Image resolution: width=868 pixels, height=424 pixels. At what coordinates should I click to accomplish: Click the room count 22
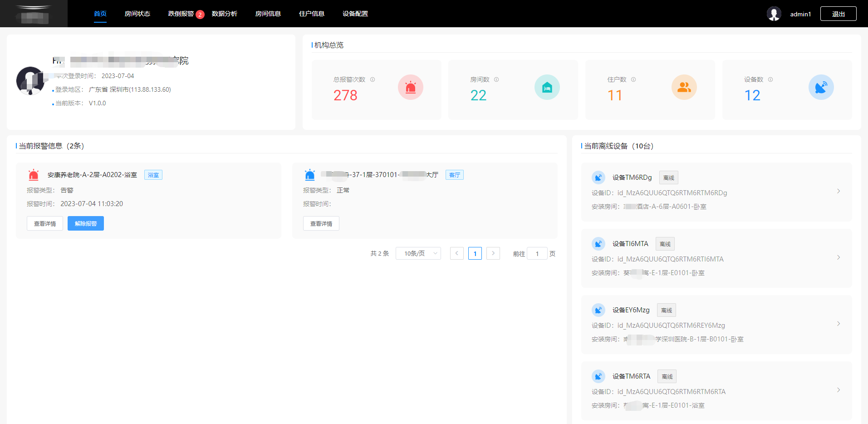478,95
